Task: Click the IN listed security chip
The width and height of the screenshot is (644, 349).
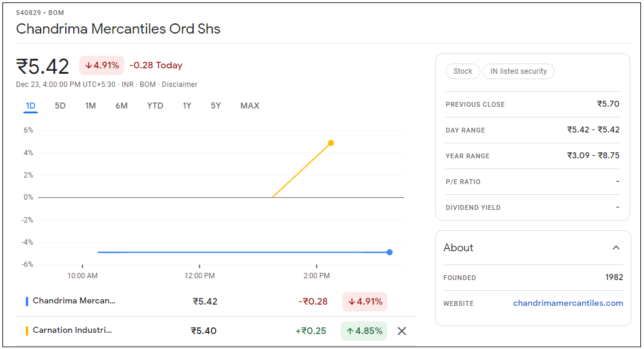Action: (519, 71)
